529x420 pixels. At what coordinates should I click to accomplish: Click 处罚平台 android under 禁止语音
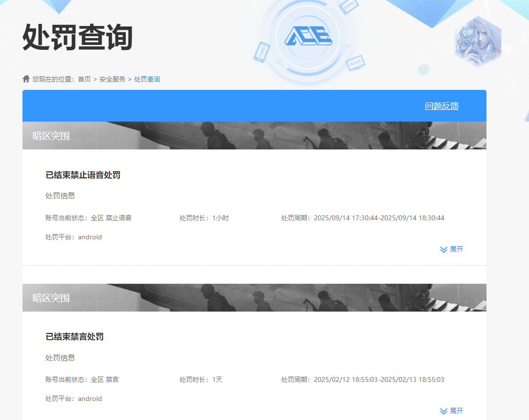(74, 237)
